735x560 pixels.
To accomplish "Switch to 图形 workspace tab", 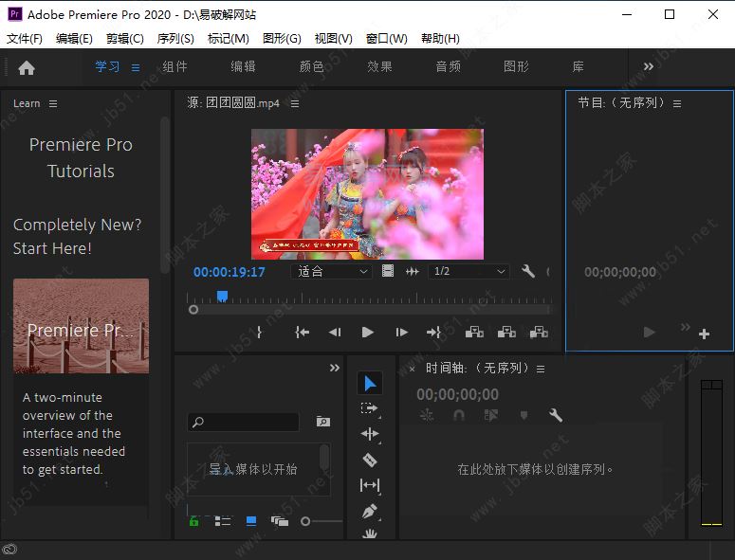I will point(516,66).
